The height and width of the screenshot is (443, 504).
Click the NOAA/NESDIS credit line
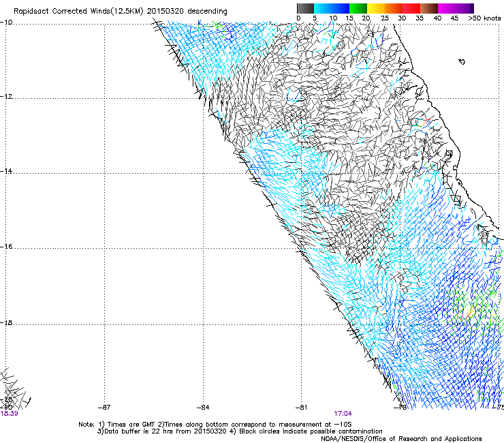[x=401, y=439]
